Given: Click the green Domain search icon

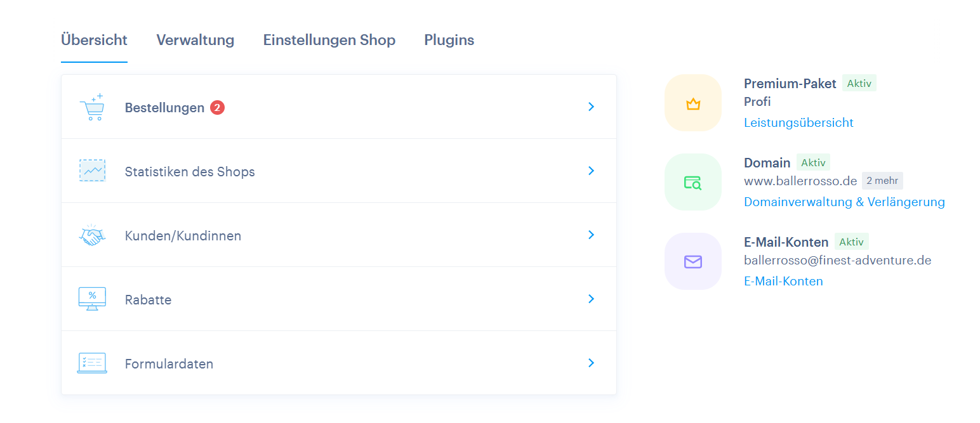Looking at the screenshot, I should coord(692,183).
